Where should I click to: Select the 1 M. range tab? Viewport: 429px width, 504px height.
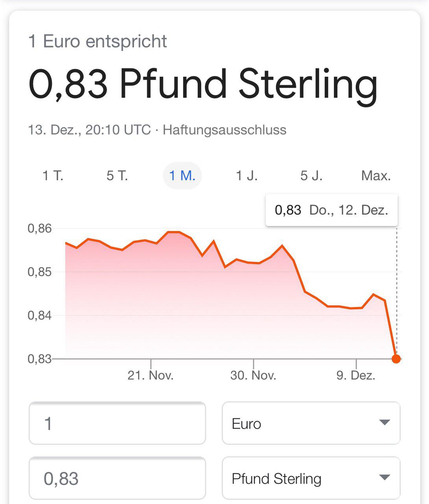click(x=182, y=176)
